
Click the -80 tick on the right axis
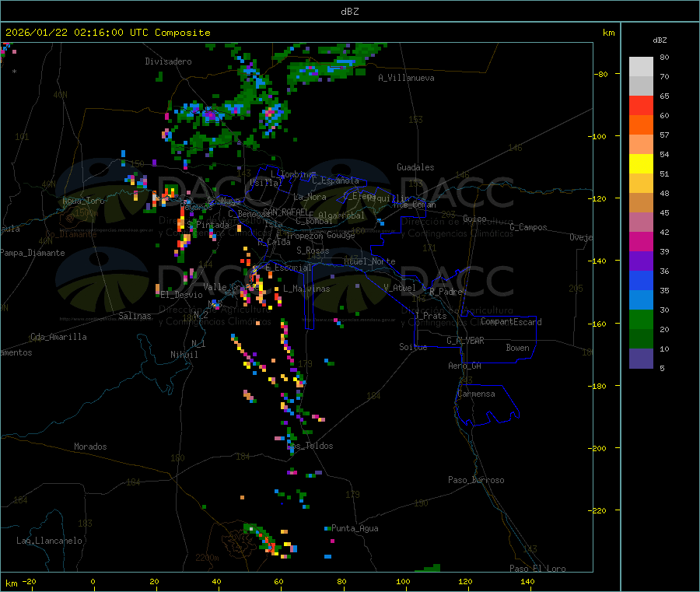click(601, 74)
